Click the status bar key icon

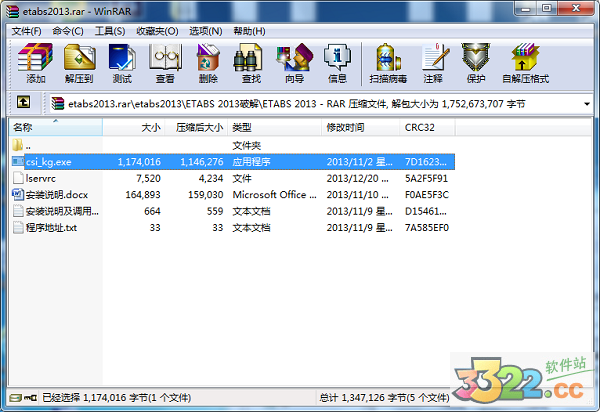30,398
